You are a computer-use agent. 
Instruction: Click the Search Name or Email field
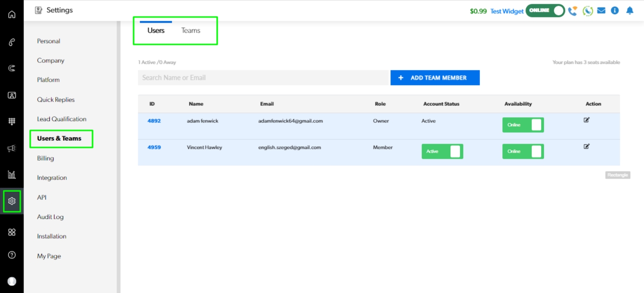click(263, 78)
